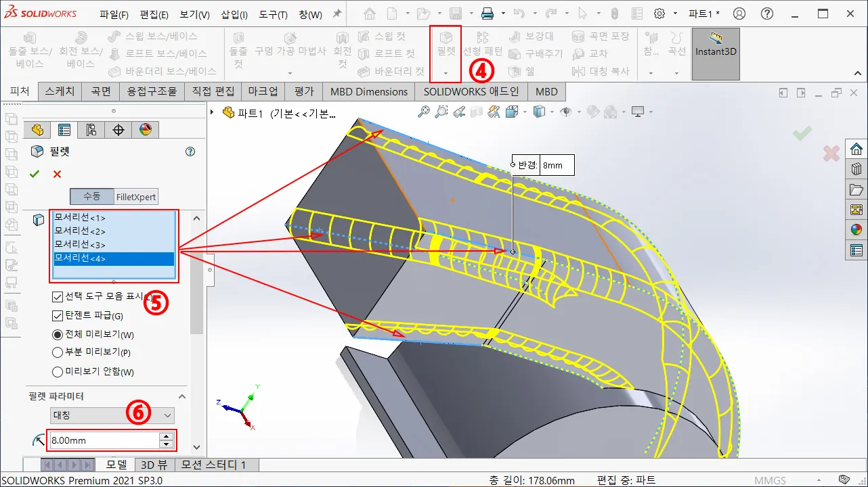Increase the radius with spinner up arrow

pyautogui.click(x=167, y=436)
